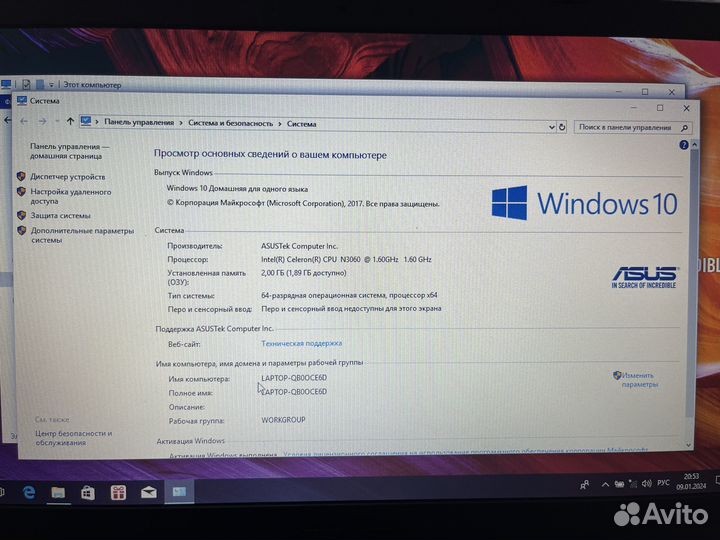The width and height of the screenshot is (720, 540).
Task: Open the address bar history dropdown
Action: [551, 127]
